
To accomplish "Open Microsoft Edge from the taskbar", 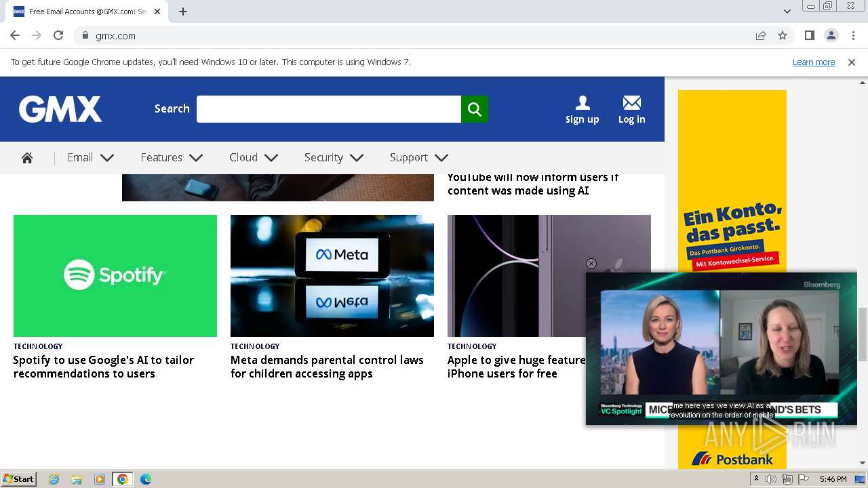I will tap(146, 479).
